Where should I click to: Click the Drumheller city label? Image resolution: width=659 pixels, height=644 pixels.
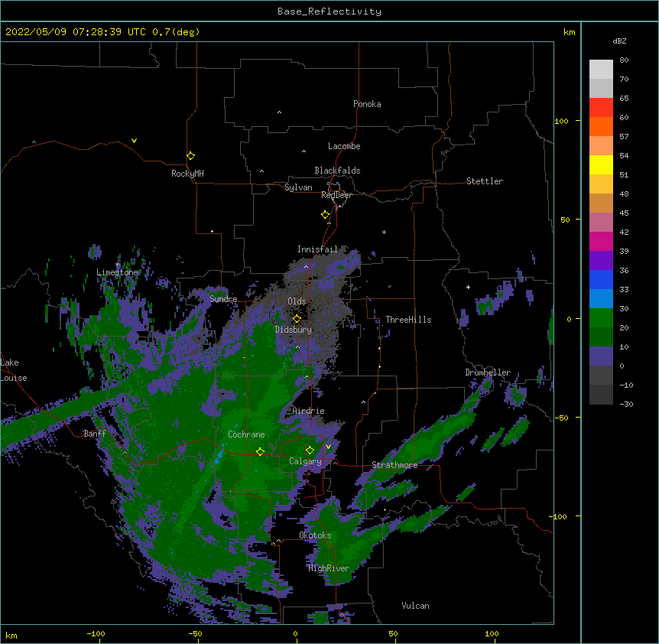[488, 372]
